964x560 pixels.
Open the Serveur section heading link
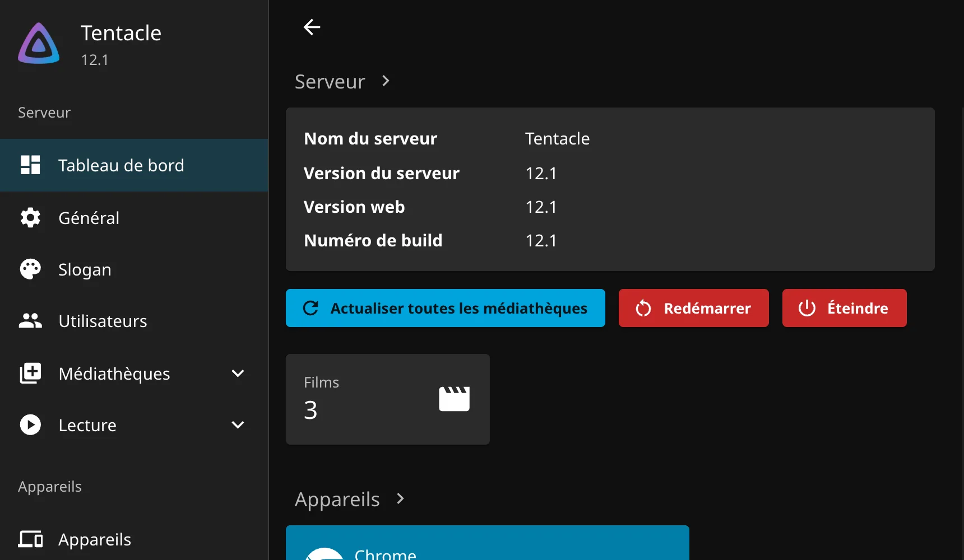click(x=330, y=82)
